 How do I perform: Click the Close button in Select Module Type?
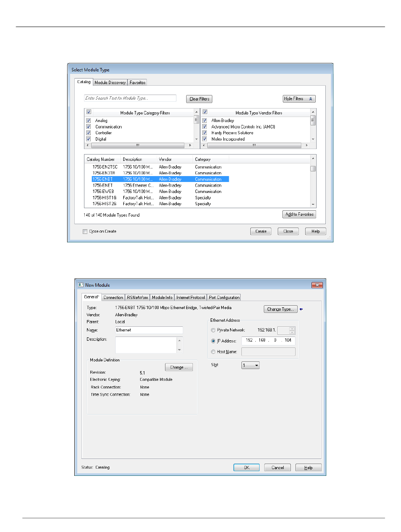[x=288, y=231]
